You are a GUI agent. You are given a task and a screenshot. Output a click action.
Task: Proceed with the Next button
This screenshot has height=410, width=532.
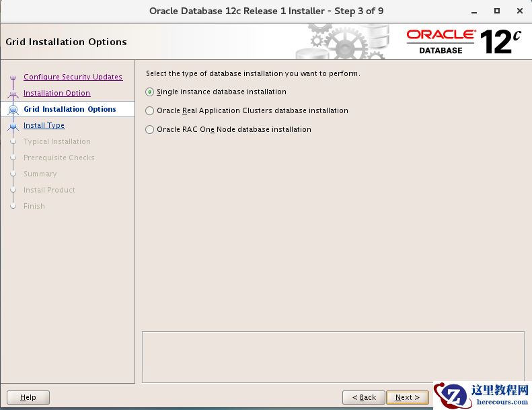pyautogui.click(x=408, y=397)
